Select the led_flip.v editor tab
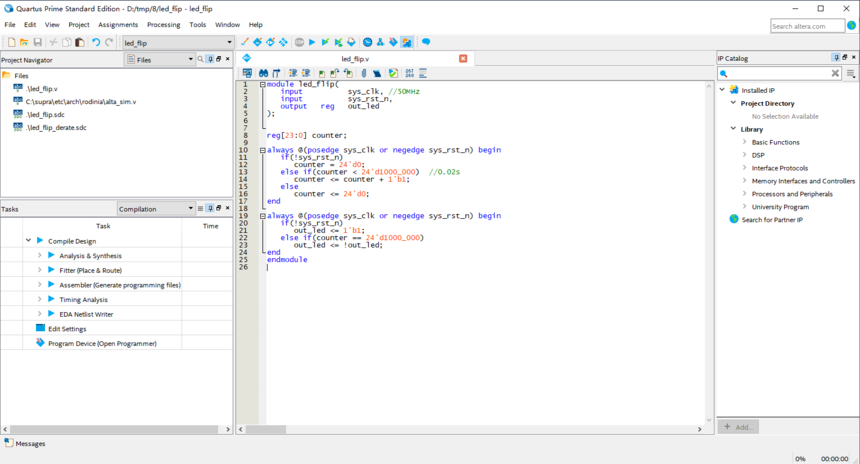860x464 pixels. tap(355, 59)
